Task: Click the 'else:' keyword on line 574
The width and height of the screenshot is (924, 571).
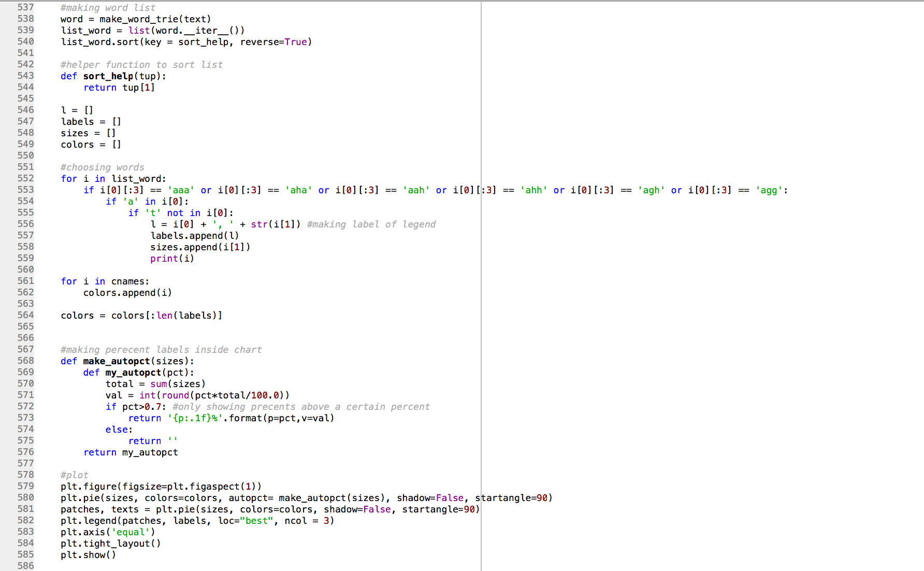Action: 119,430
